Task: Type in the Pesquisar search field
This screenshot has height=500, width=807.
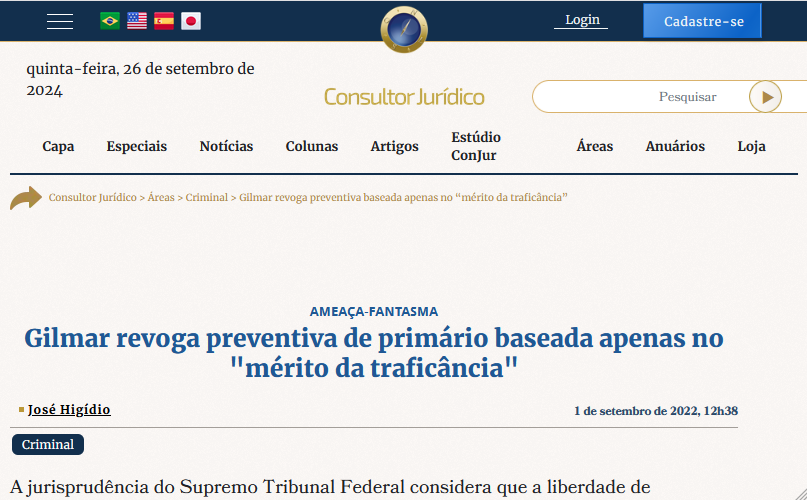Action: coord(640,97)
